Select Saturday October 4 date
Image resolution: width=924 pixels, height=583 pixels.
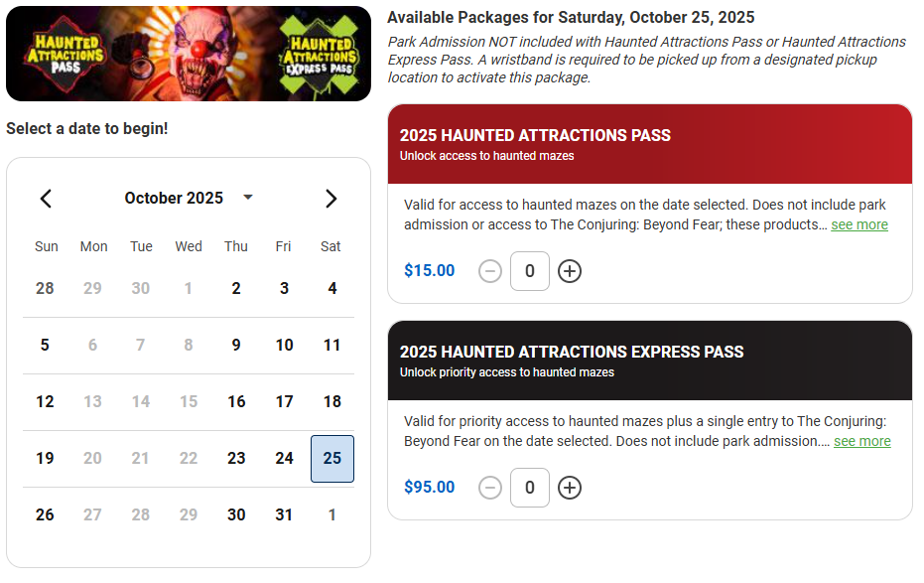[331, 288]
